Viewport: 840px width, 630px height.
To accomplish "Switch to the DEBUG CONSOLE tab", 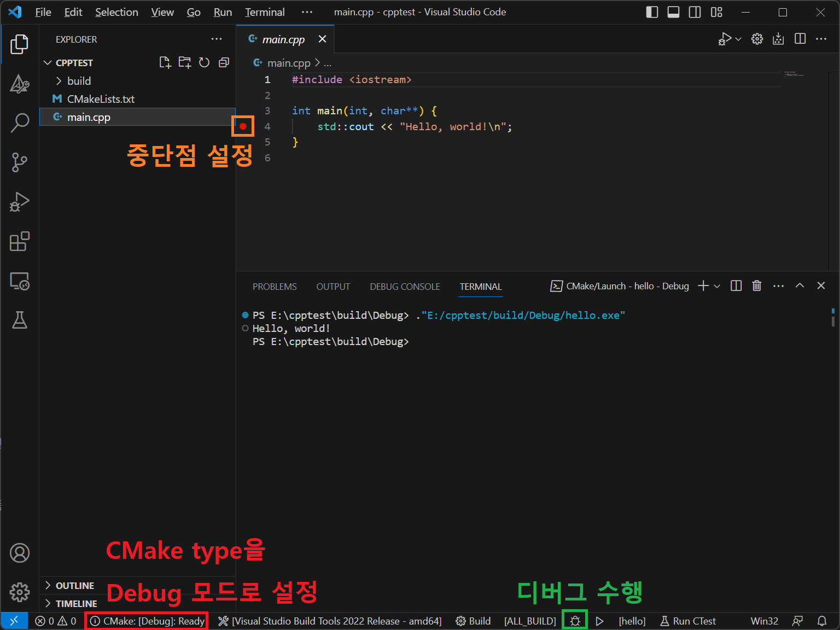I will tap(405, 287).
